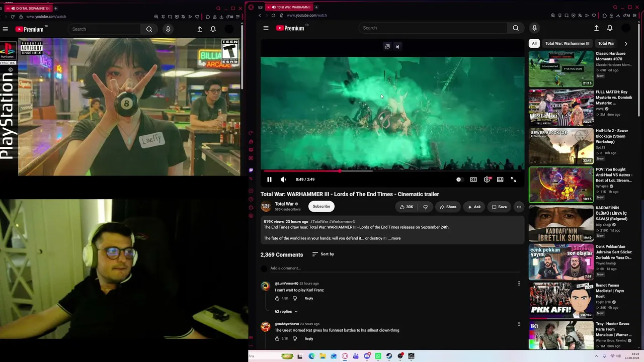The height and width of the screenshot is (362, 644).
Task: Open a new tab in right browser window
Action: 316,7
